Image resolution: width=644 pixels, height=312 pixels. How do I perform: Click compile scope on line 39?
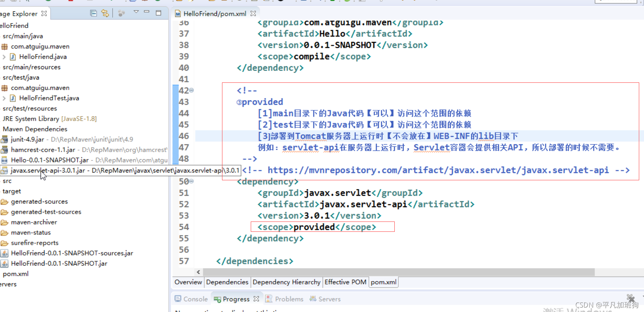(312, 56)
